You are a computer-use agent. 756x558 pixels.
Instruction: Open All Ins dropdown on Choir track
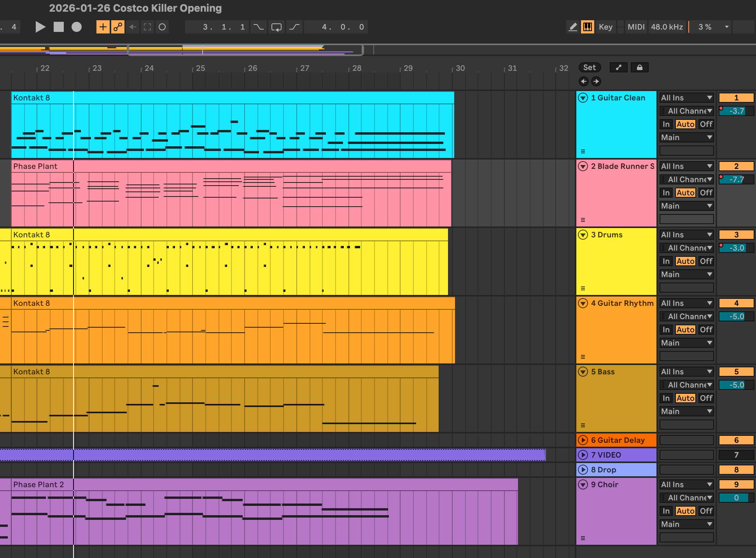tap(686, 484)
